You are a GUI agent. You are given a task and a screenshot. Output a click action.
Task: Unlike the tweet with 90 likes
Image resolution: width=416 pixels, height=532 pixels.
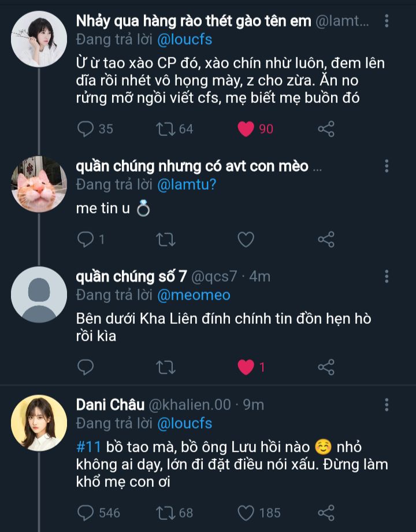click(x=246, y=128)
